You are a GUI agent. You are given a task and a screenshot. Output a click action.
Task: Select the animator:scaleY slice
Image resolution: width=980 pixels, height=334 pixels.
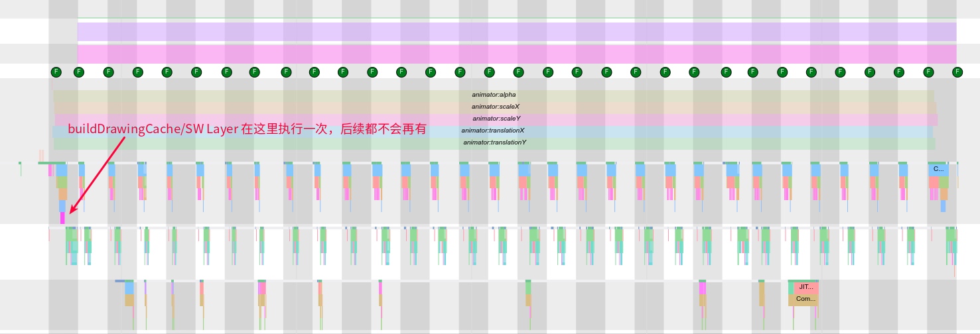(494, 119)
